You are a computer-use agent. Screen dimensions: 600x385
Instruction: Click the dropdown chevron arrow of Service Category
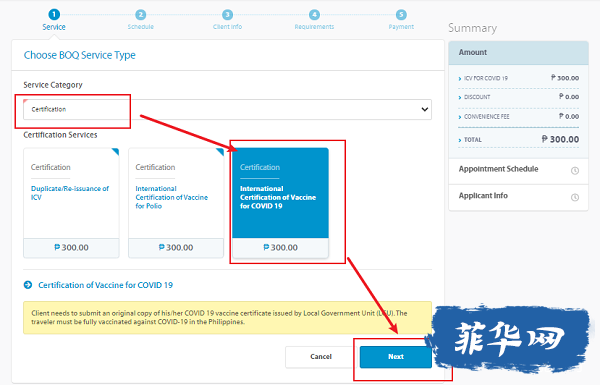pos(424,109)
